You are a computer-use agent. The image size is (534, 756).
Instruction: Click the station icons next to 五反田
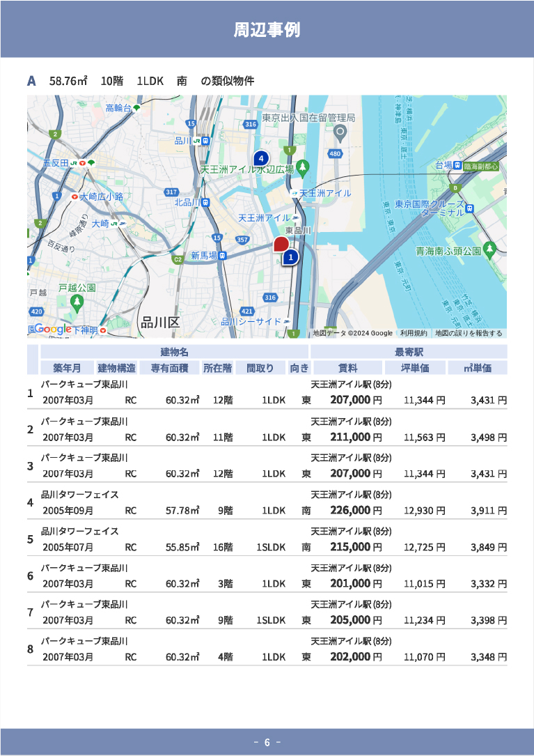82,164
